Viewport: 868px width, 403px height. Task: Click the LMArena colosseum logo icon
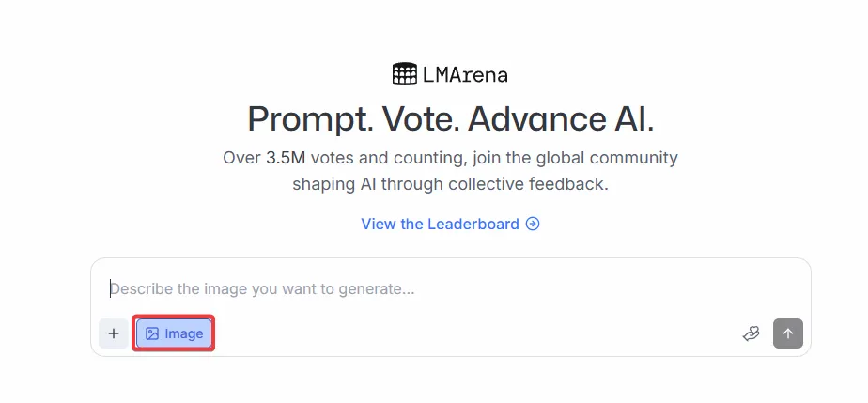[405, 73]
